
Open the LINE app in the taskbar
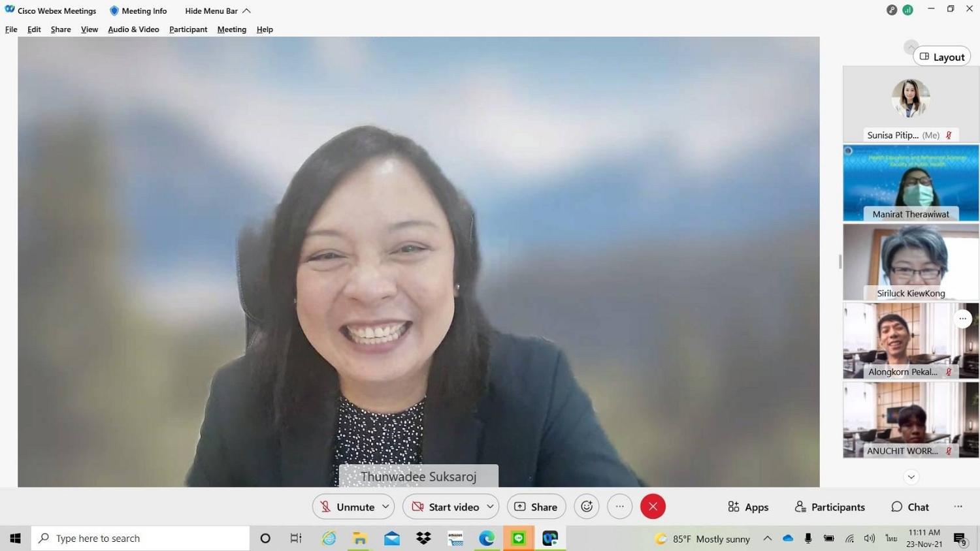(x=519, y=538)
